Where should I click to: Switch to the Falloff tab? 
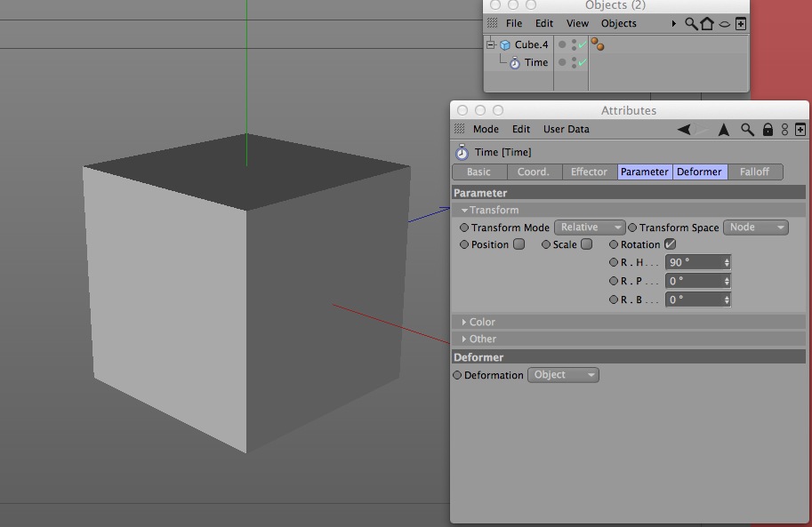754,172
